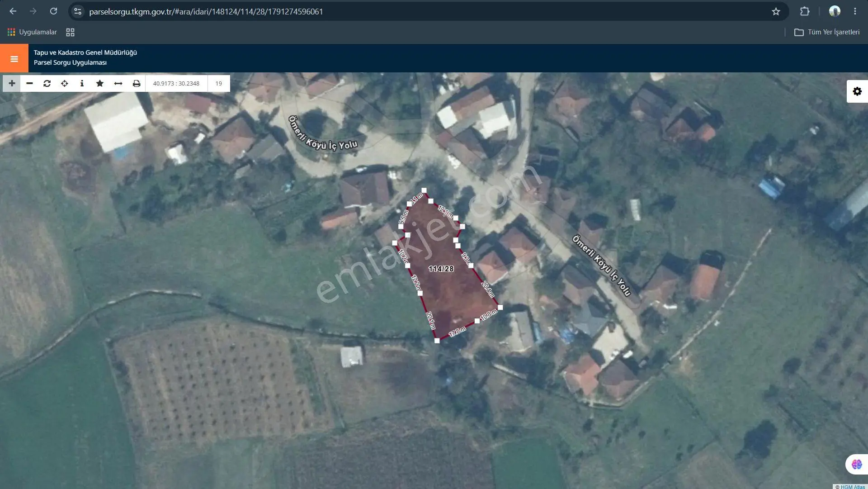Bookmark this page with the star

776,11
